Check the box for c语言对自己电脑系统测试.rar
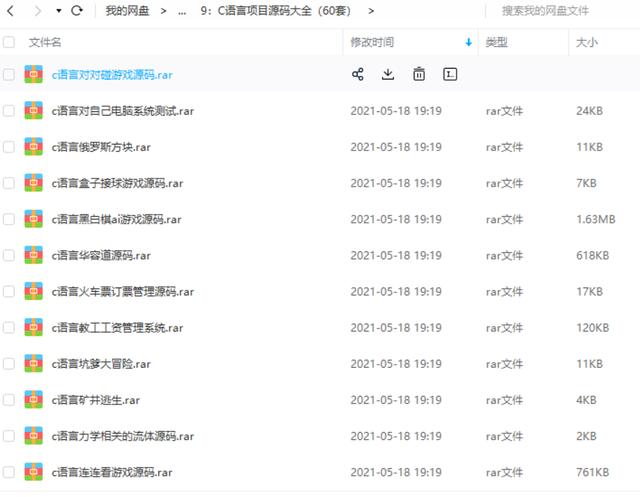The height and width of the screenshot is (497, 640). (9, 111)
